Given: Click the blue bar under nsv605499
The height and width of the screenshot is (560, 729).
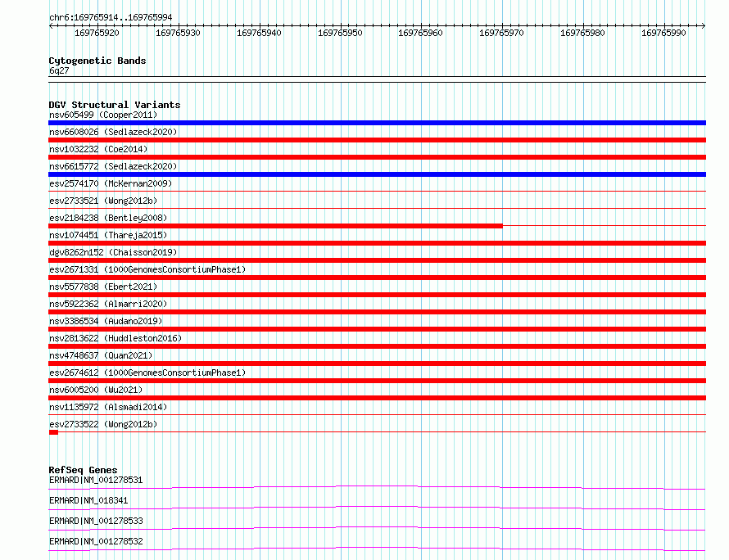Looking at the screenshot, I should pos(377,123).
